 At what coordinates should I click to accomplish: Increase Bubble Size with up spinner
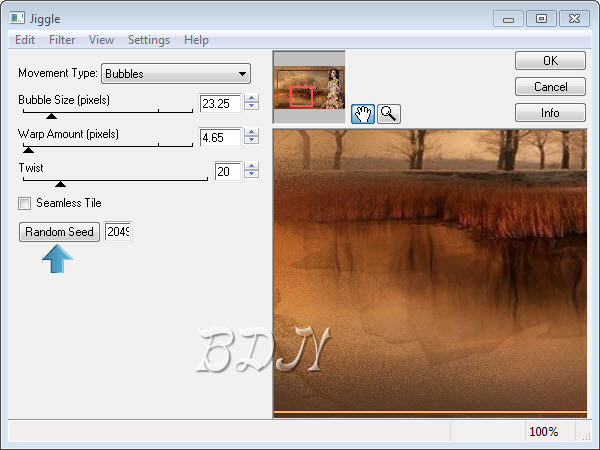point(251,98)
